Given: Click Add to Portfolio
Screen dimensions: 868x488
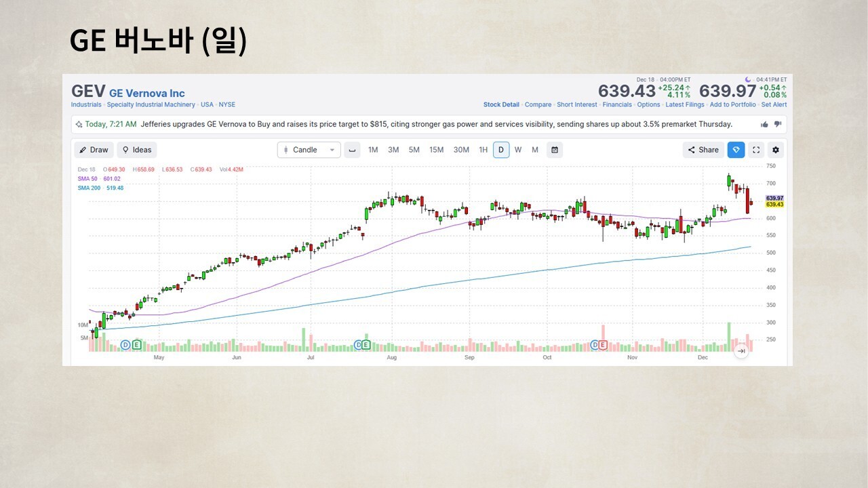Looking at the screenshot, I should (x=733, y=105).
